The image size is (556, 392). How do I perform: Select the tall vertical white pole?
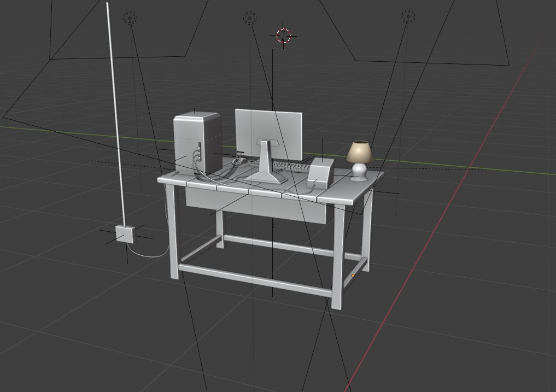click(x=116, y=114)
